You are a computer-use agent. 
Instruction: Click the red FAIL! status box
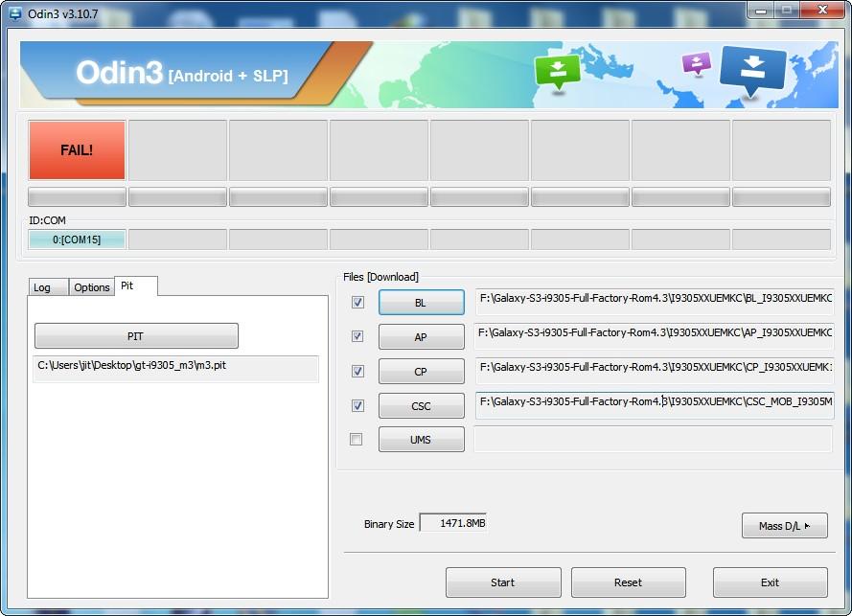coord(77,149)
